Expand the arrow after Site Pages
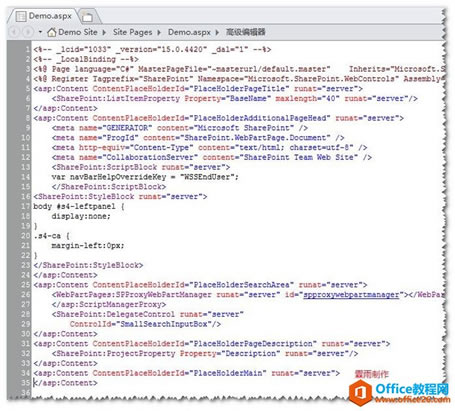 (159, 32)
